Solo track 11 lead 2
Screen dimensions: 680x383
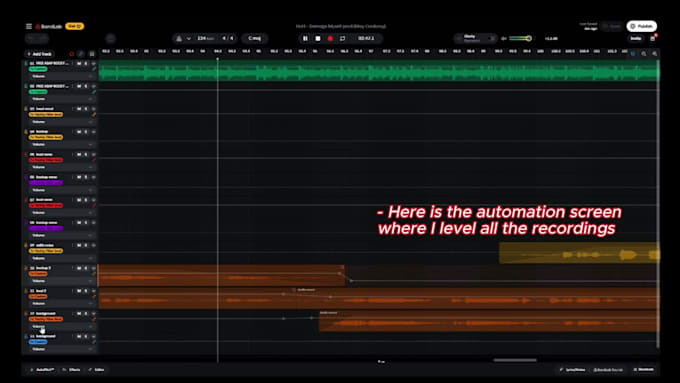[86, 291]
